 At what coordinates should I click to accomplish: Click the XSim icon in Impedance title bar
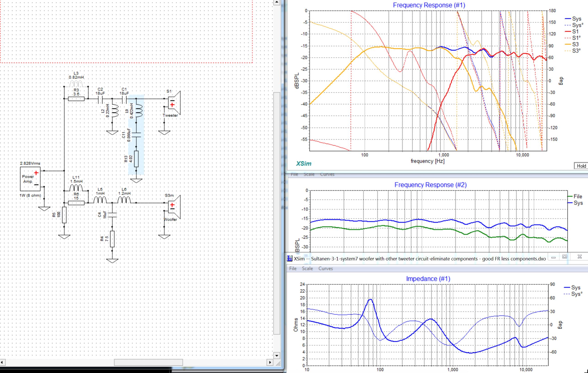[x=290, y=259]
